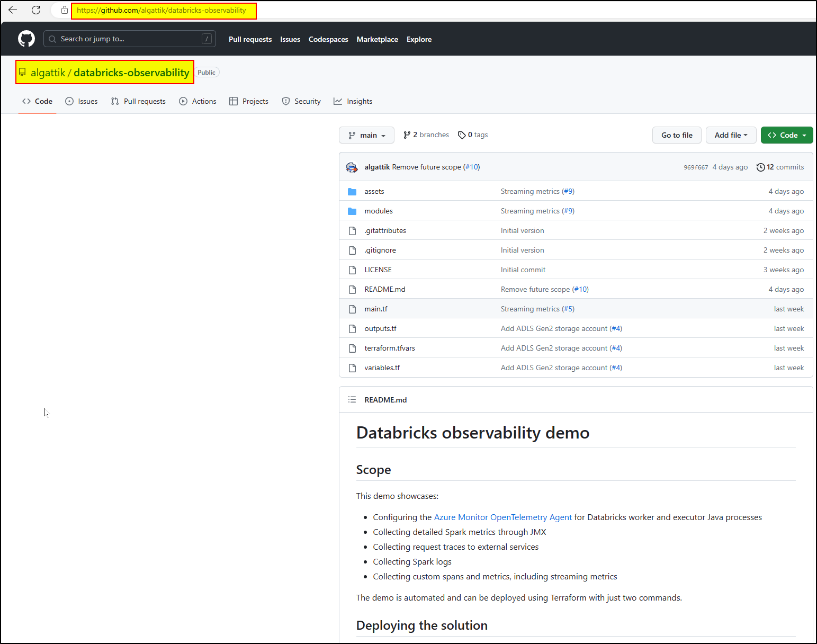This screenshot has width=817, height=644.
Task: Open the terraform.tfvars file
Action: 390,348
